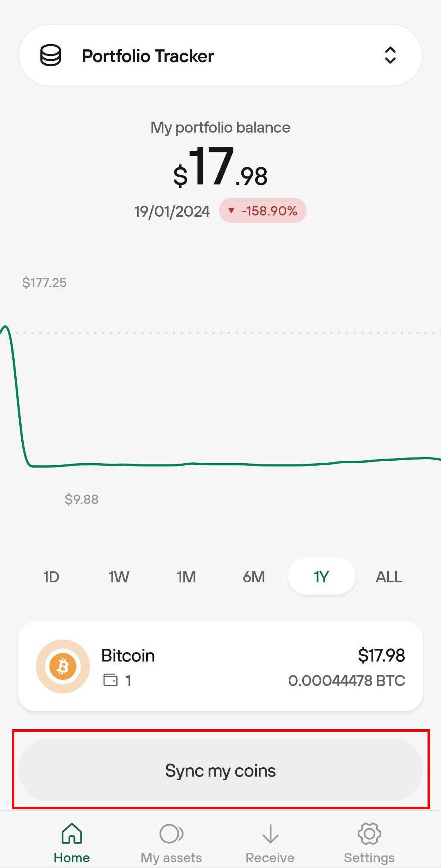Screen dimensions: 441x868
Task: Tap the coin stack icon beside Portfolio Tracker
Action: (51, 55)
